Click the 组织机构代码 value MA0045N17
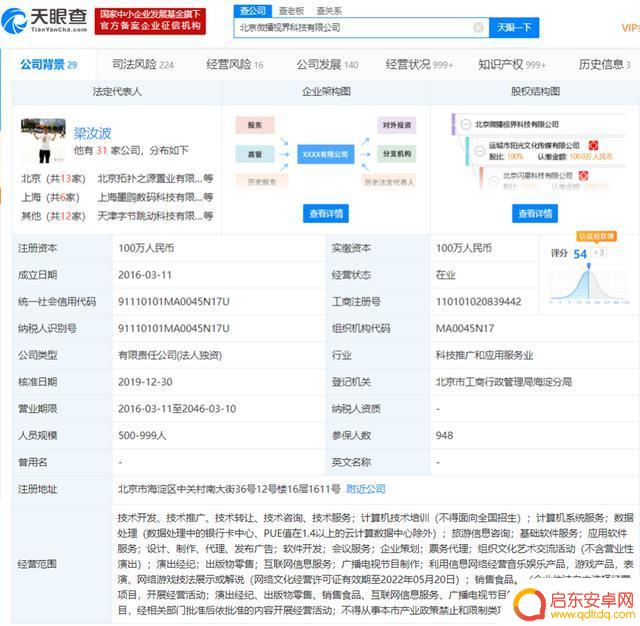This screenshot has width=640, height=626. [x=465, y=328]
